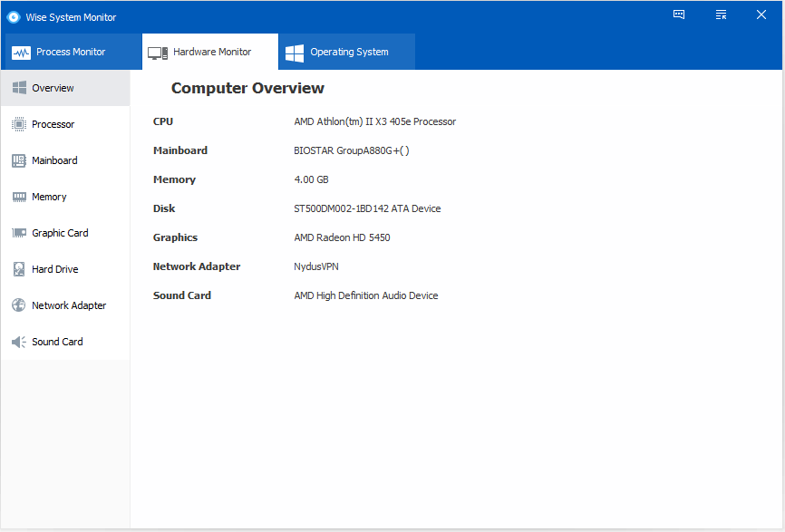Click the Memory module icon in sidebar
Screen dimensions: 785x532
[19, 197]
